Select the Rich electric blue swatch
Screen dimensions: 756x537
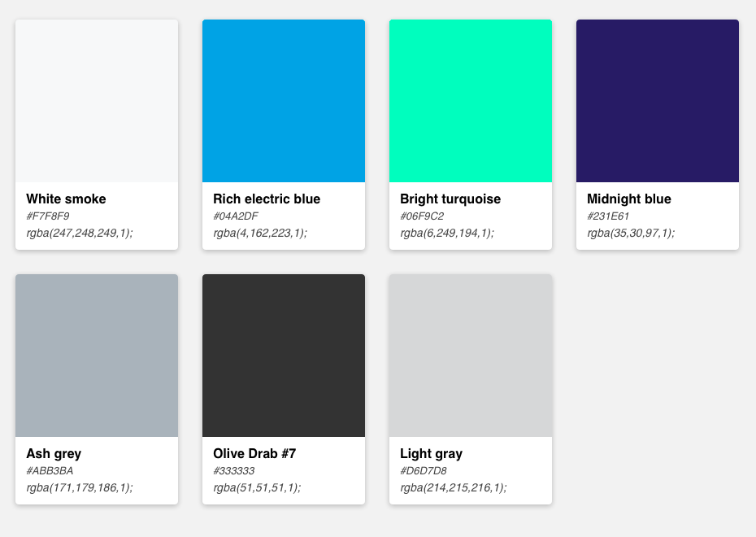284,101
